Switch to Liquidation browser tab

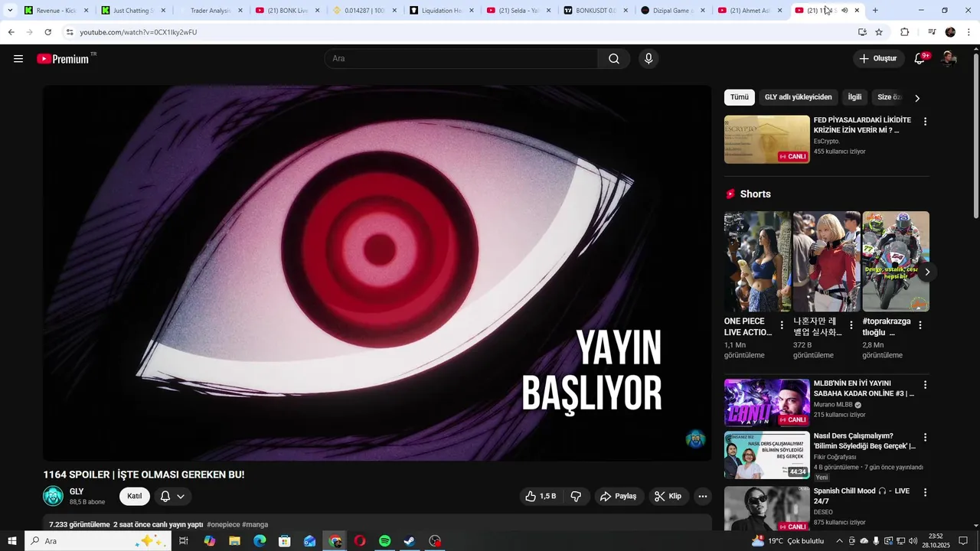tap(441, 11)
